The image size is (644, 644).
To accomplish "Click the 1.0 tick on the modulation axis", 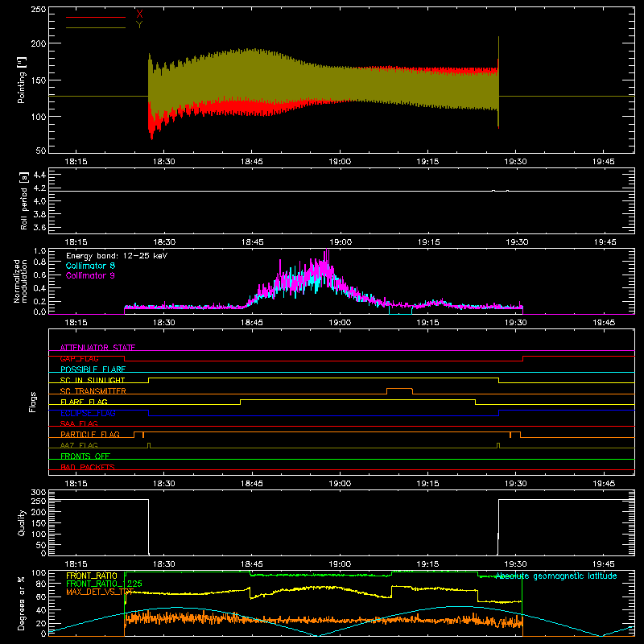I will click(39, 251).
